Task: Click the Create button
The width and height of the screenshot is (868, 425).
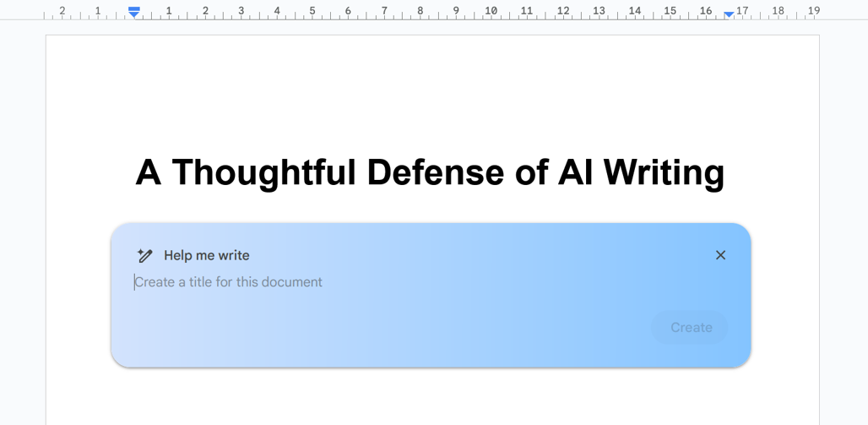Action: [691, 328]
